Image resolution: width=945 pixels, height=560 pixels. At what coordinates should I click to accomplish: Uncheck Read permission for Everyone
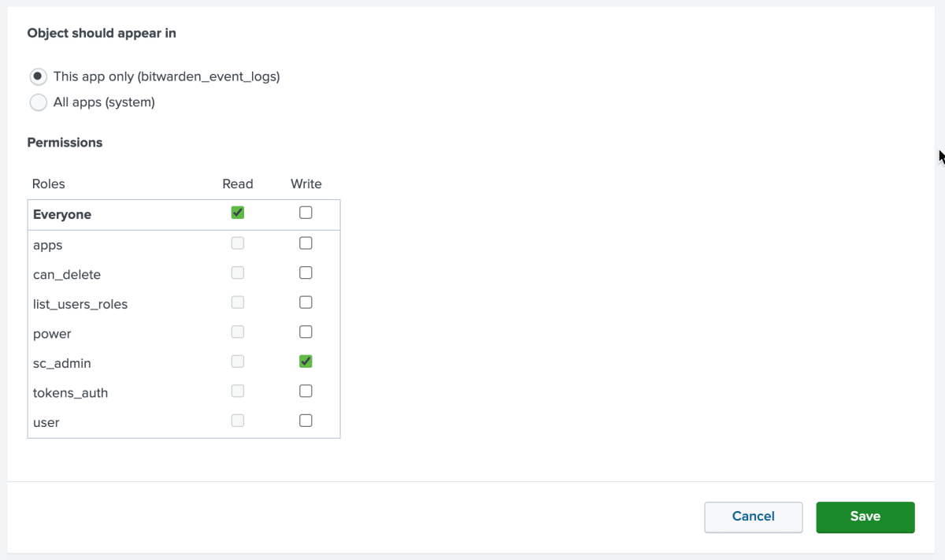(x=238, y=212)
